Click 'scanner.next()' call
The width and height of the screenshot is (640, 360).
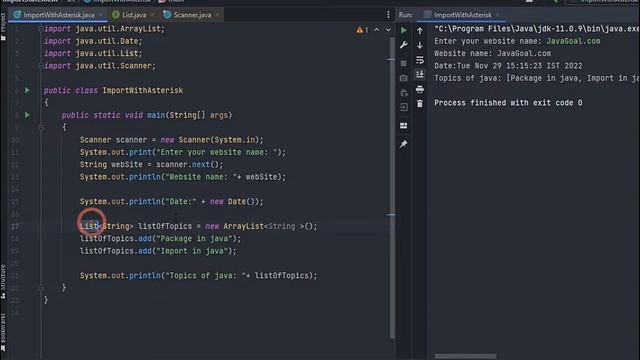[x=187, y=164]
